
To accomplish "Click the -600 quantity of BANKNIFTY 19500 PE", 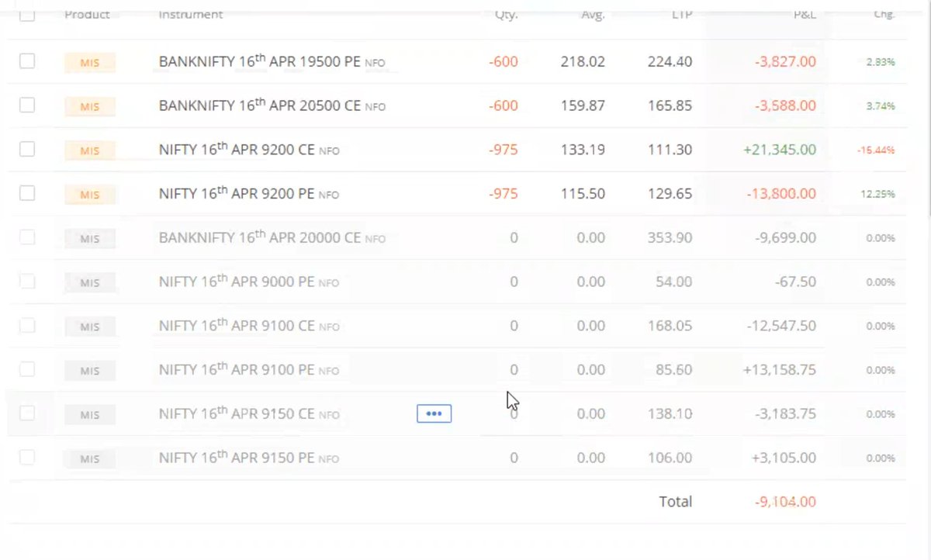I will 504,61.
